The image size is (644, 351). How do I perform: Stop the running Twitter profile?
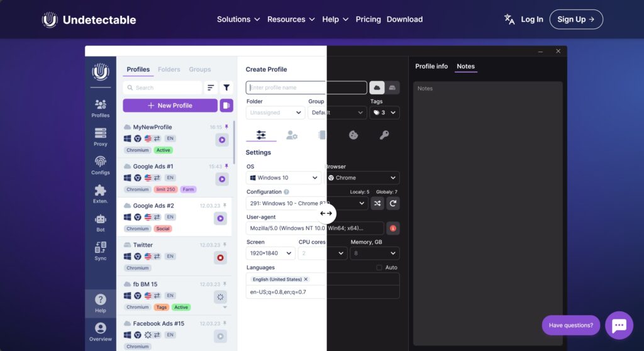point(221,258)
